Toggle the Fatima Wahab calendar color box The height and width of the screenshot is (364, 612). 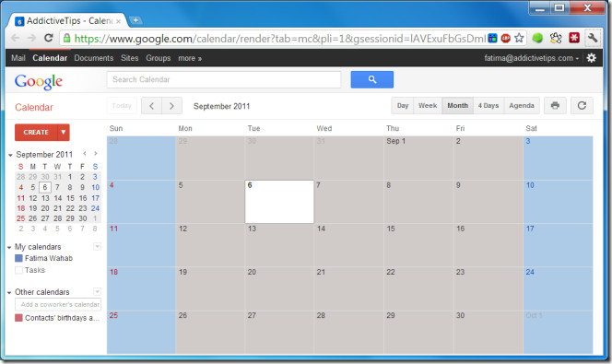(18, 258)
